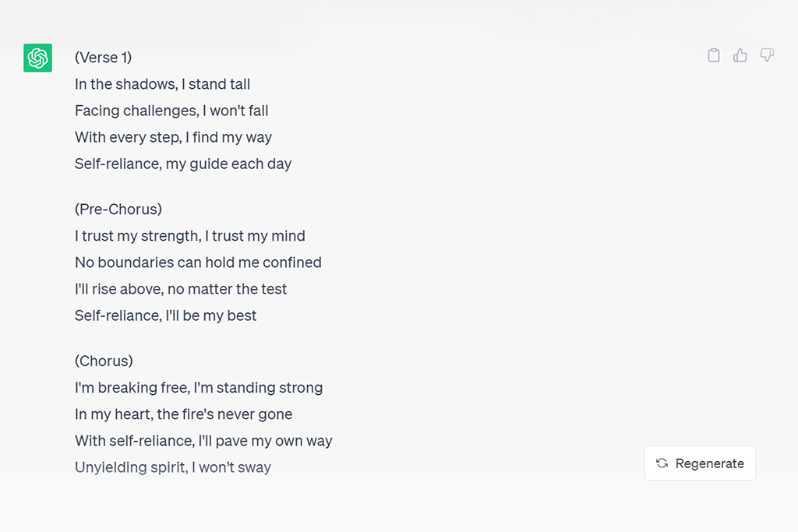The image size is (798, 532).
Task: Click the "(Chorus)" heading text
Action: 104,361
